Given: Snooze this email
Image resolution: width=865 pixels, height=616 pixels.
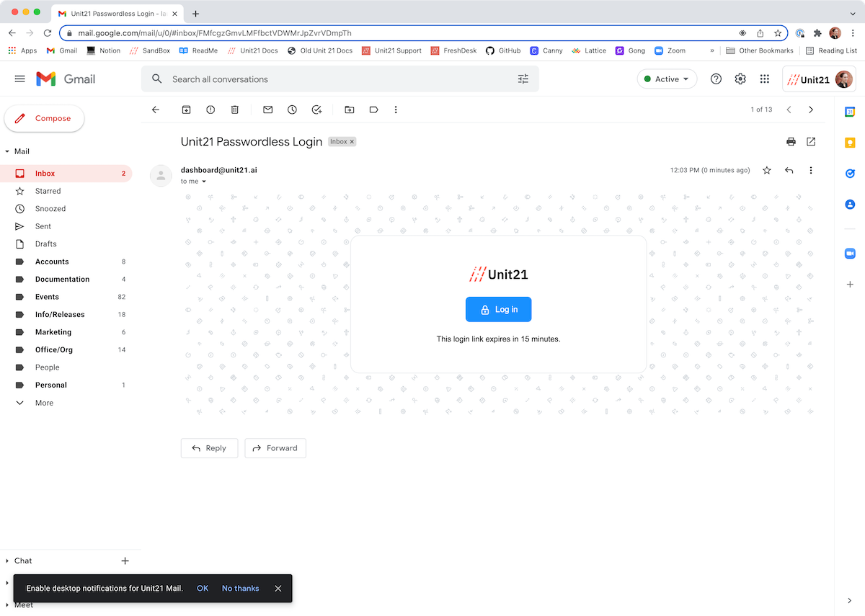Looking at the screenshot, I should pos(292,110).
